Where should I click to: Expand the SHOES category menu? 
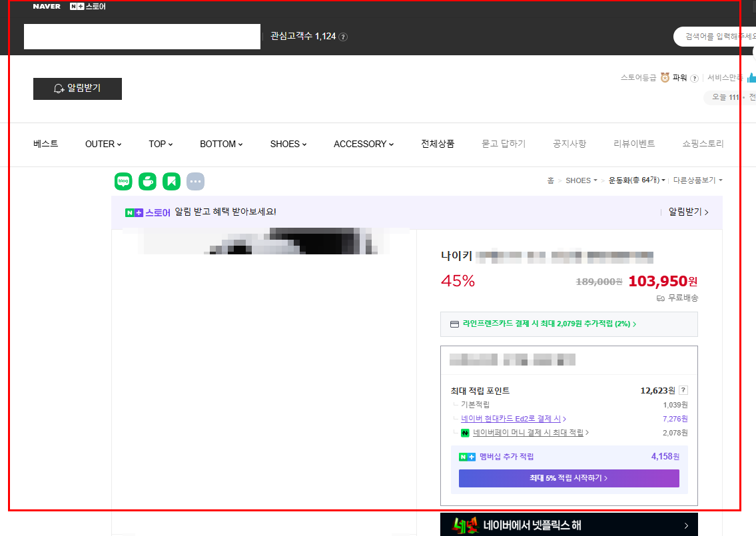pyautogui.click(x=288, y=144)
